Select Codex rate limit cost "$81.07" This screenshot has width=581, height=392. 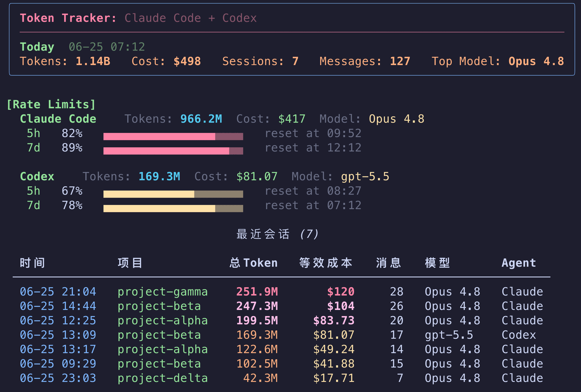point(257,176)
